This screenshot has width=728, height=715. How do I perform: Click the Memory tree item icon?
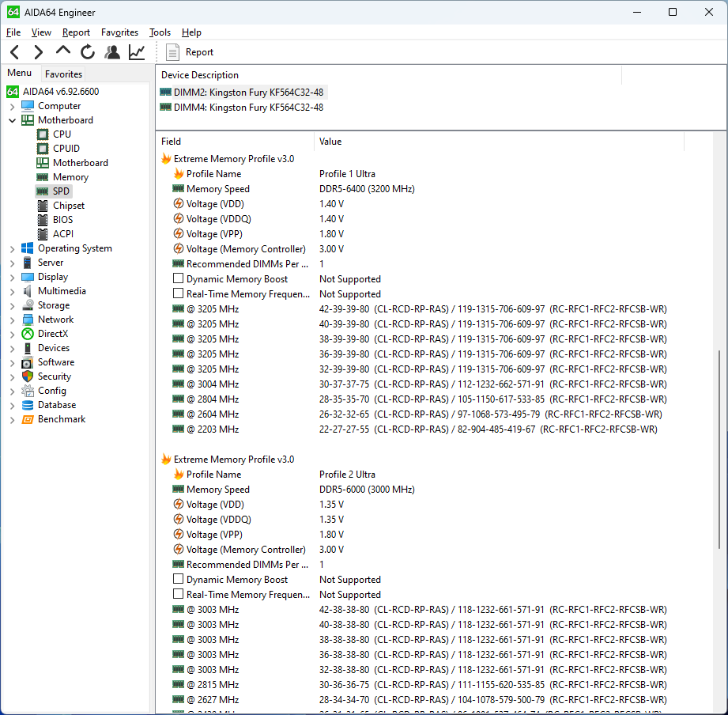42,177
